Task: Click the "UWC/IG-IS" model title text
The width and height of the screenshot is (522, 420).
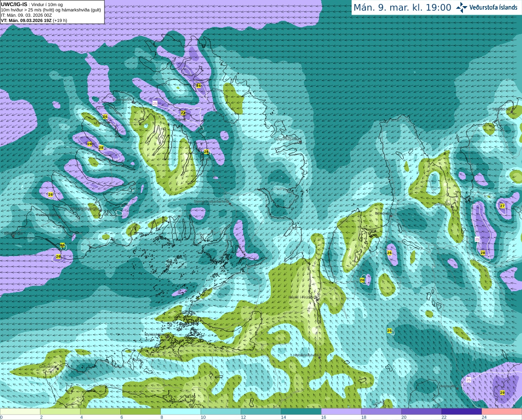Action: [14, 4]
